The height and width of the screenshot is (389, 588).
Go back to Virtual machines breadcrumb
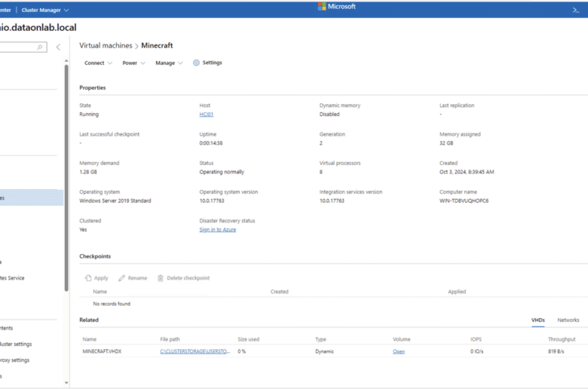click(106, 45)
